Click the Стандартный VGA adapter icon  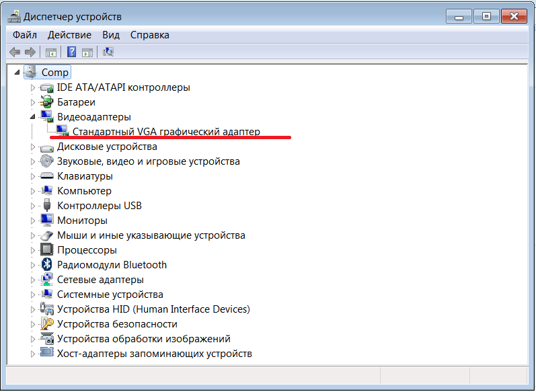pyautogui.click(x=63, y=131)
